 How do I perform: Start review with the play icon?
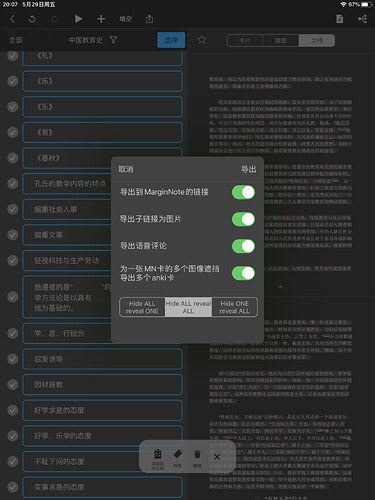tap(78, 19)
